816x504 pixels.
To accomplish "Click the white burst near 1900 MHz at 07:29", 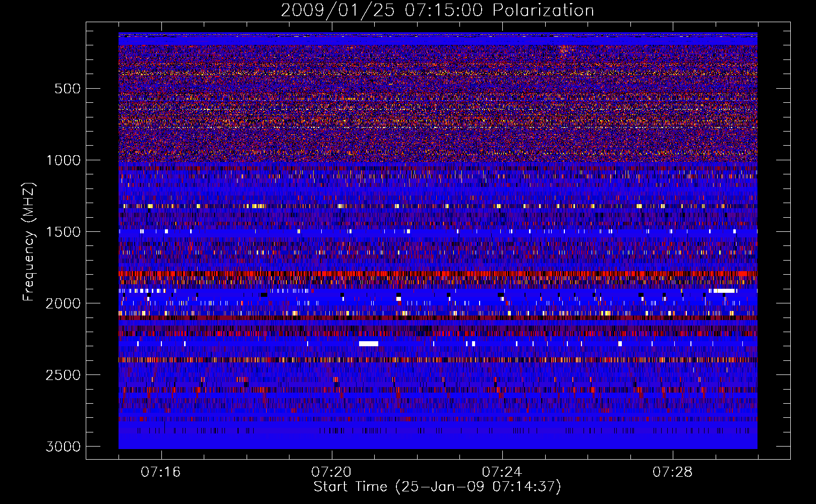I will point(724,291).
